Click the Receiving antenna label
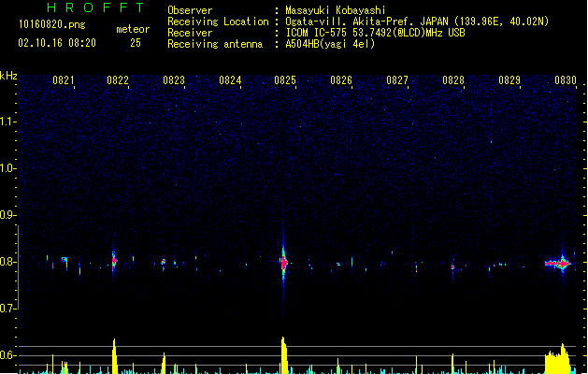This screenshot has width=588, height=374. [215, 44]
